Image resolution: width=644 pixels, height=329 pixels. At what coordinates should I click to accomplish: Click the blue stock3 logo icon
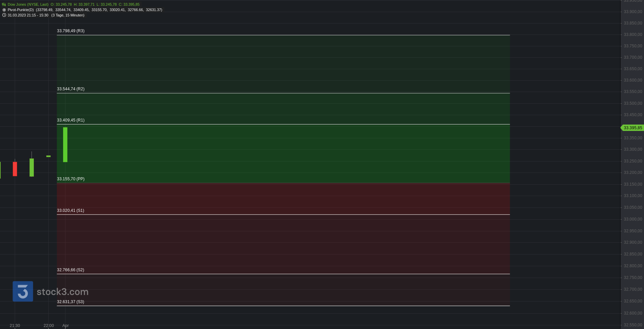pos(23,291)
